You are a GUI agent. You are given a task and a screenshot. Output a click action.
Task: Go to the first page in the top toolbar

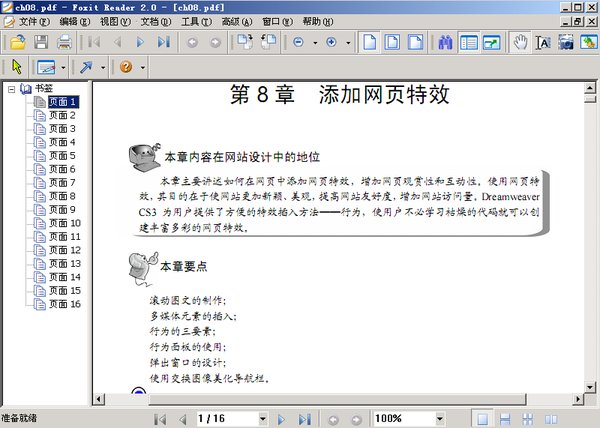(x=94, y=42)
